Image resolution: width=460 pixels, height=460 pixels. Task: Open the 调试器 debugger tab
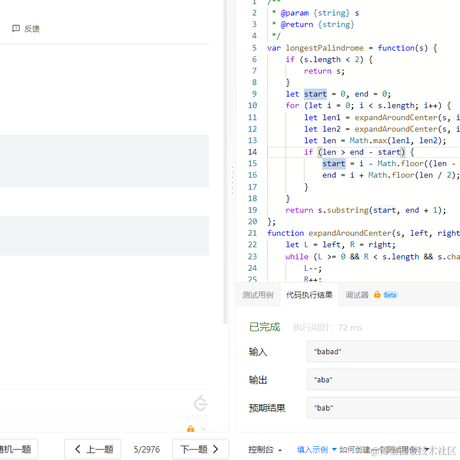click(x=357, y=295)
